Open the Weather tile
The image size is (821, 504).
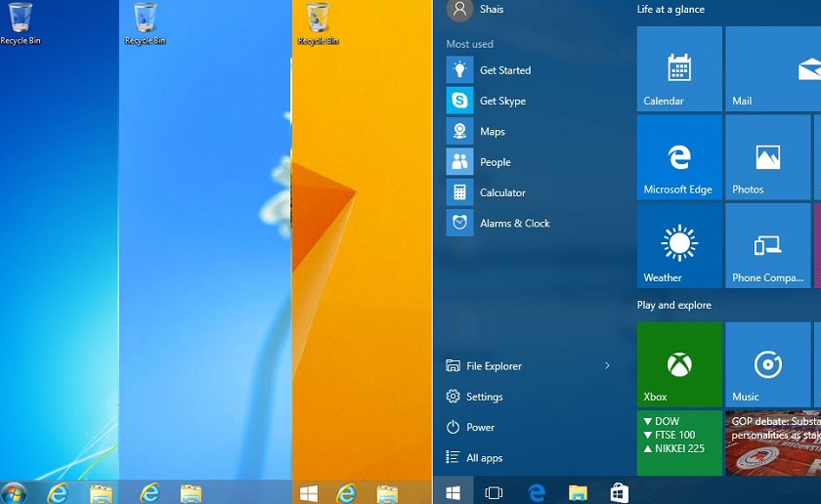(679, 245)
